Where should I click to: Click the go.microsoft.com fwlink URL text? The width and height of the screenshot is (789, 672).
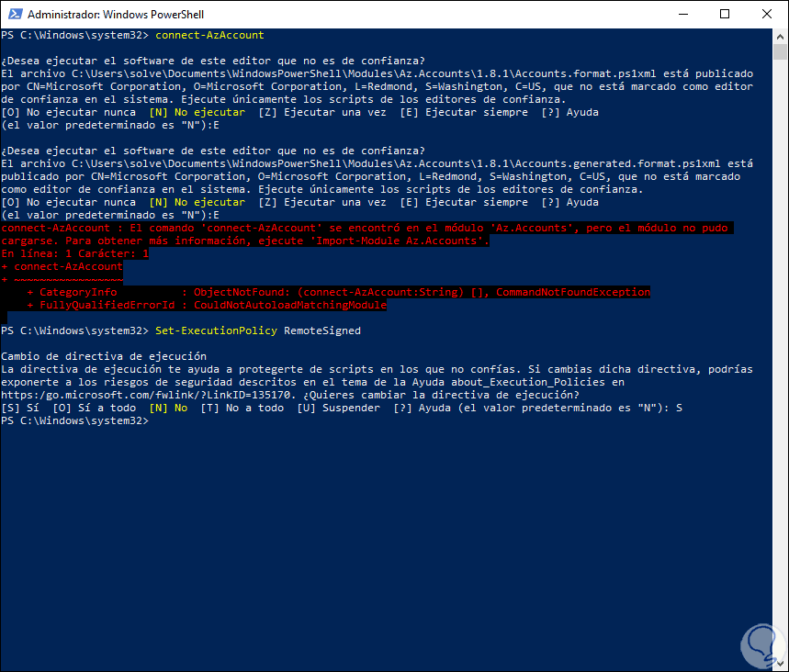click(x=146, y=395)
